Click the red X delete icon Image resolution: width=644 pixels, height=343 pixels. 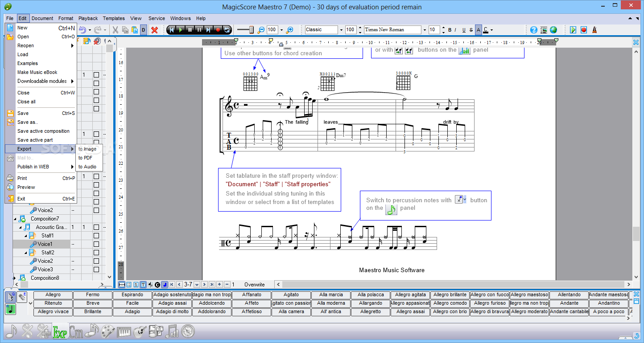[154, 30]
